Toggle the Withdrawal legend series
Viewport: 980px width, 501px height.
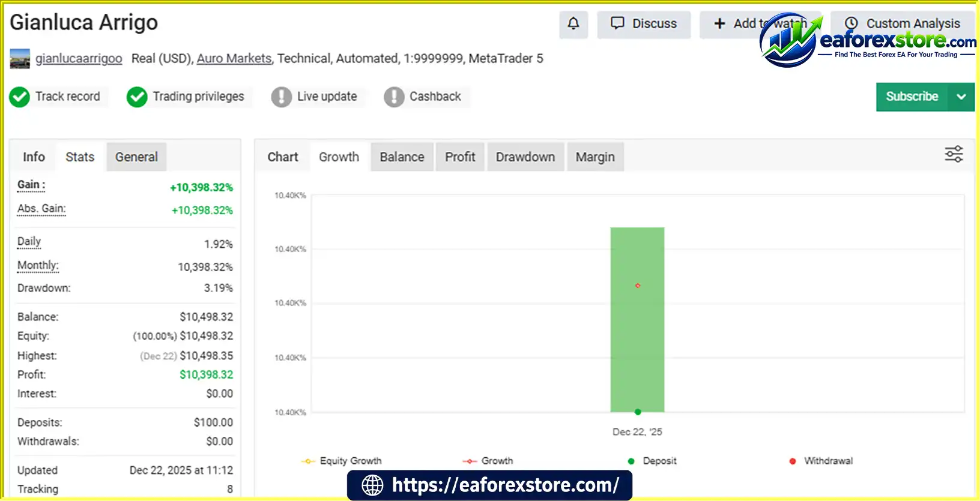click(821, 461)
